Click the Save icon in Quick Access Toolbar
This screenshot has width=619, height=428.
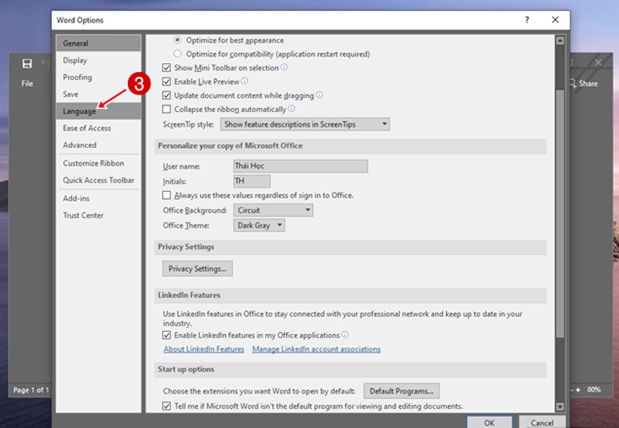pos(27,64)
